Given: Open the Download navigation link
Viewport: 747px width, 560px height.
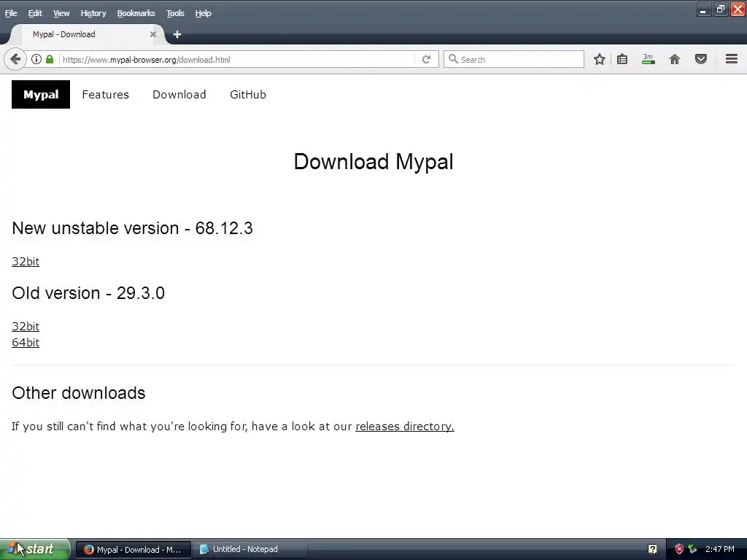Looking at the screenshot, I should 179,94.
